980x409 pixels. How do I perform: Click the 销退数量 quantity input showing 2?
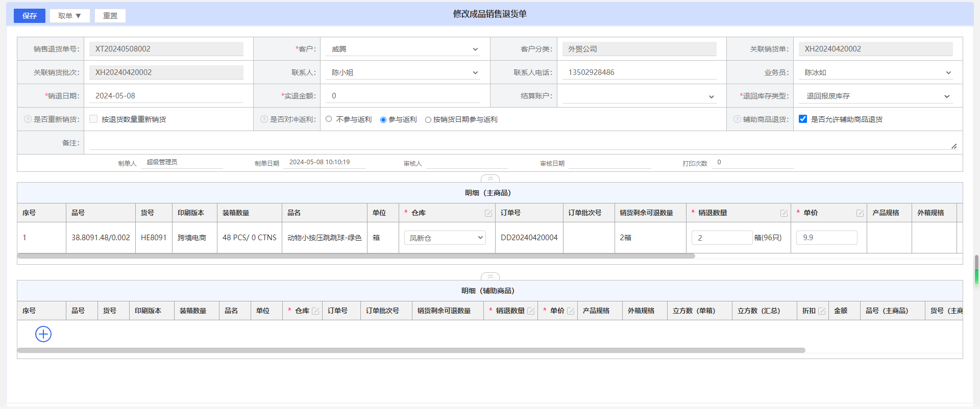722,238
